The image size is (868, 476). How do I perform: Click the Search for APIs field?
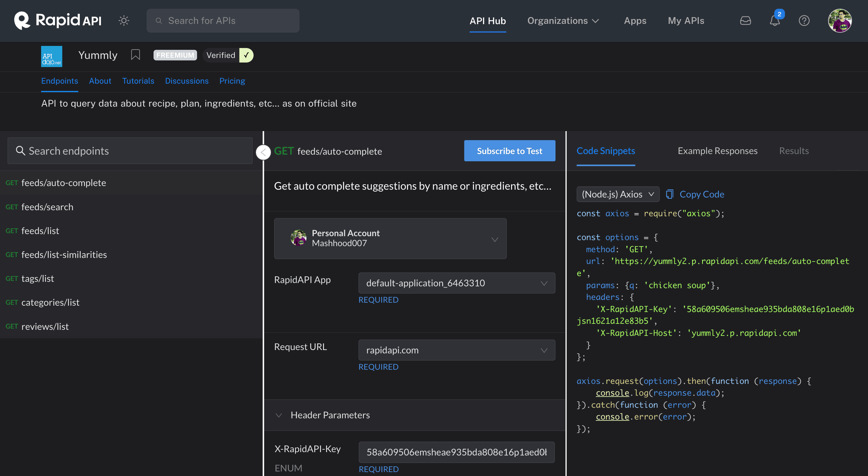click(223, 21)
